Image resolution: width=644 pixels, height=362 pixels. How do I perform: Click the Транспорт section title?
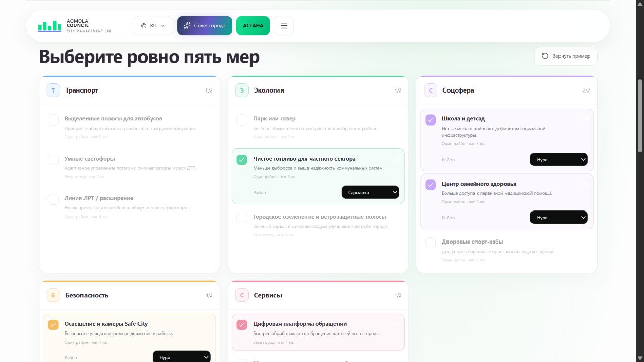click(x=81, y=90)
